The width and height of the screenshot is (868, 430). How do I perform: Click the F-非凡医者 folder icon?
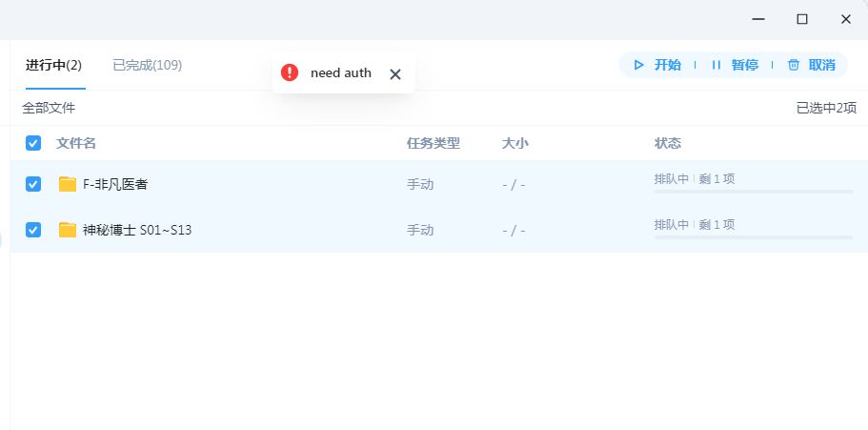68,184
